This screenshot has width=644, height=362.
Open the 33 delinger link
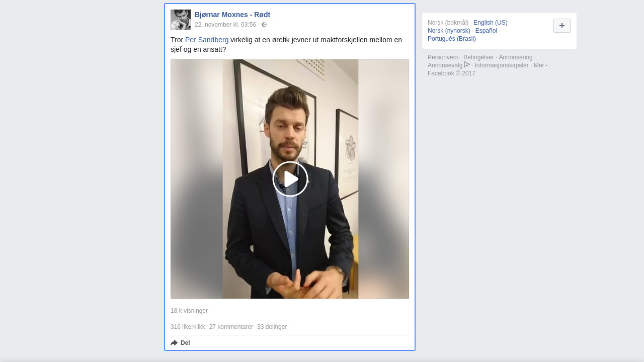(272, 327)
